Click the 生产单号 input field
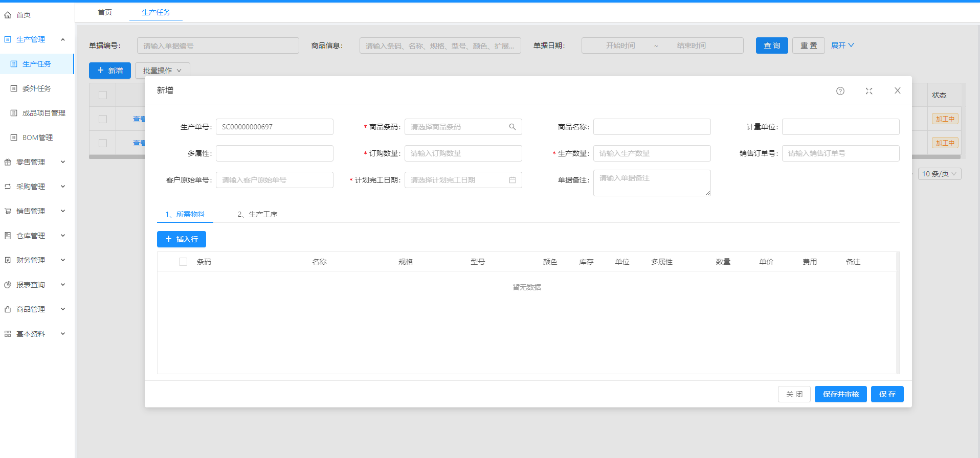This screenshot has width=980, height=458. [x=275, y=127]
